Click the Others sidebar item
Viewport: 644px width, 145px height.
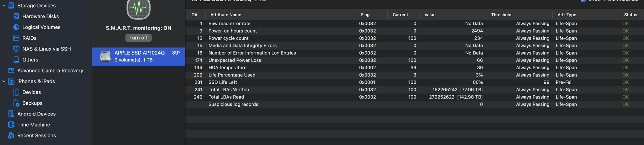pos(30,60)
